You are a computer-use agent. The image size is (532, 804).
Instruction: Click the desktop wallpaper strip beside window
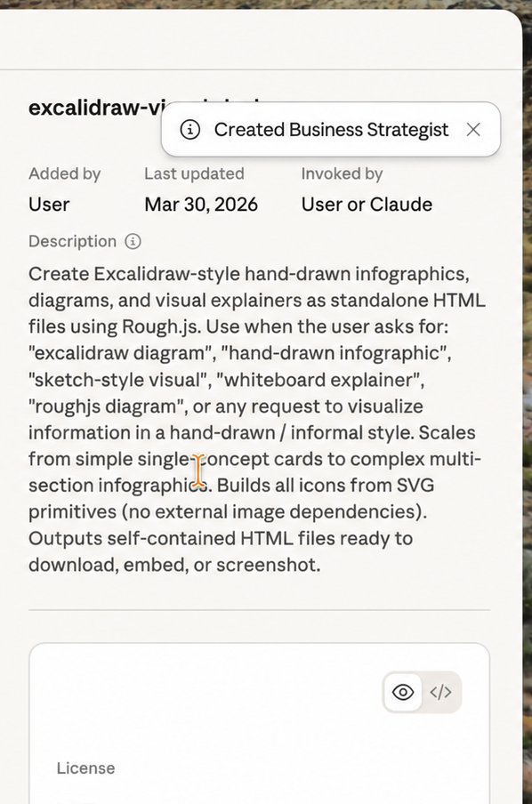(x=528, y=410)
